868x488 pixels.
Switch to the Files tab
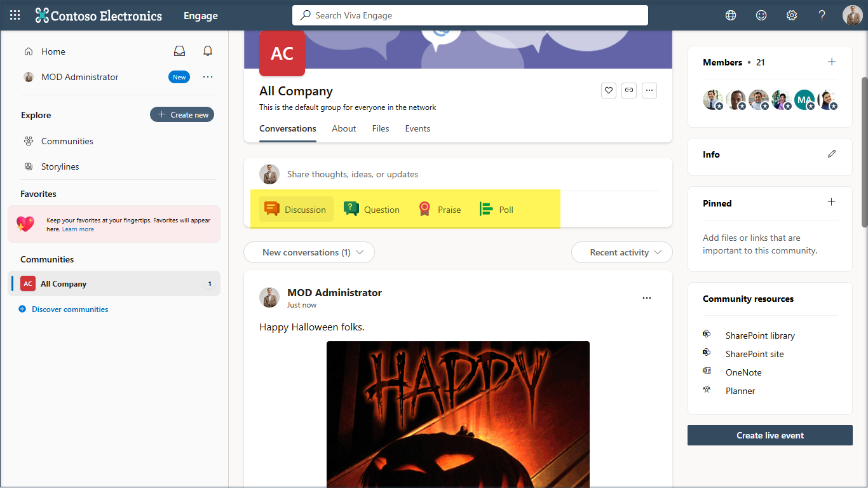[381, 128]
